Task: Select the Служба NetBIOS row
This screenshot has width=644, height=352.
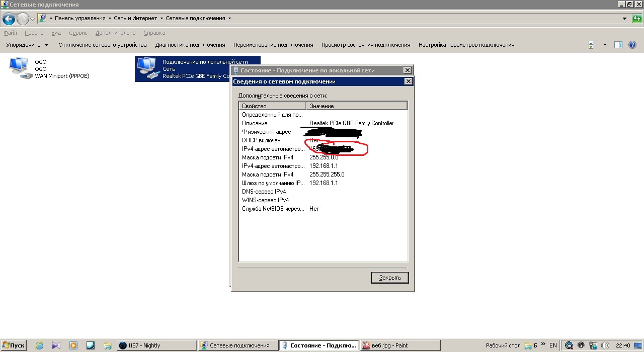Action: coord(323,209)
